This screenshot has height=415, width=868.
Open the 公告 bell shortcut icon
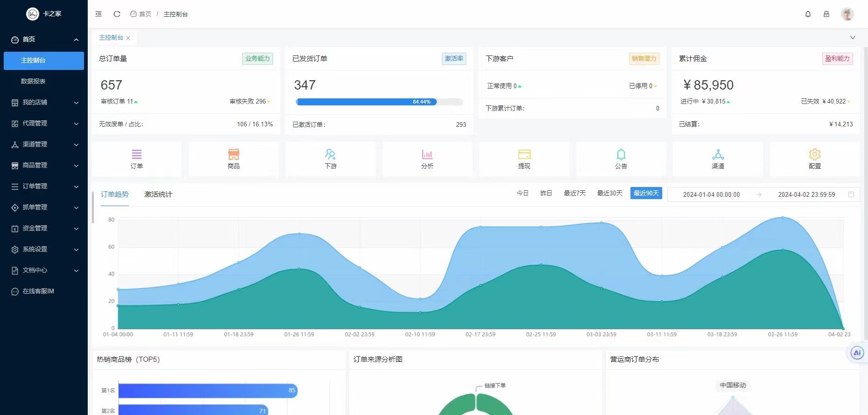[621, 154]
